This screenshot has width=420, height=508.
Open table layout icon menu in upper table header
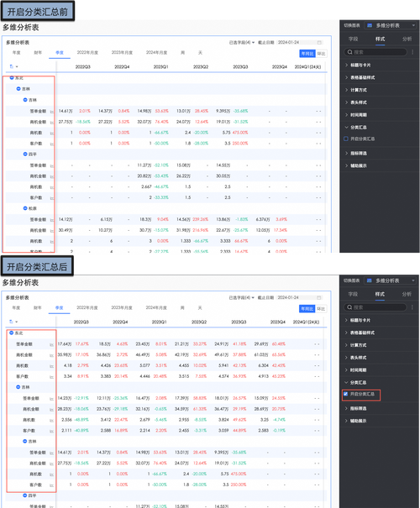pyautogui.click(x=13, y=66)
